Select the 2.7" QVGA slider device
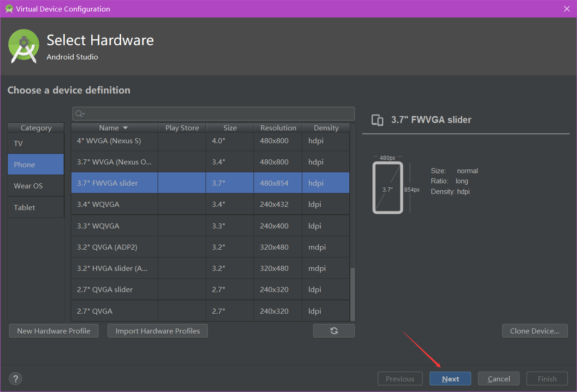577x392 pixels. point(211,289)
